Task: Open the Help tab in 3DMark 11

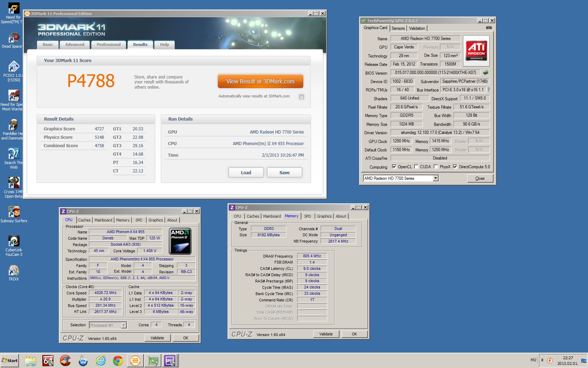Action: (164, 45)
